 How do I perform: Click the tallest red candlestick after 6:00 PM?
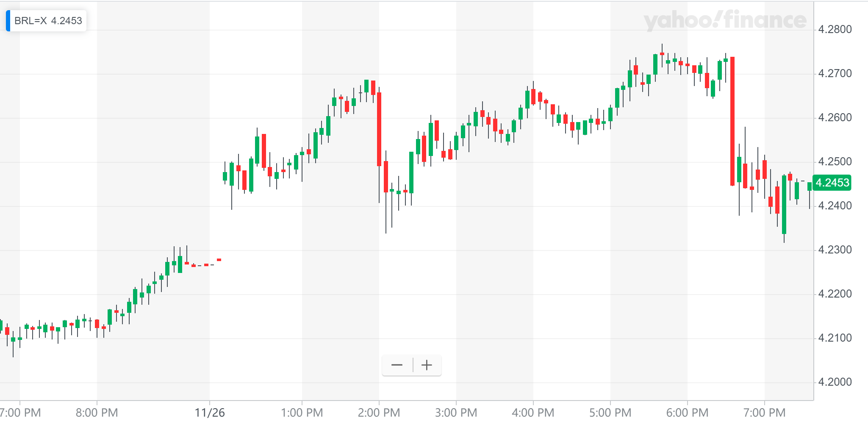click(x=732, y=121)
